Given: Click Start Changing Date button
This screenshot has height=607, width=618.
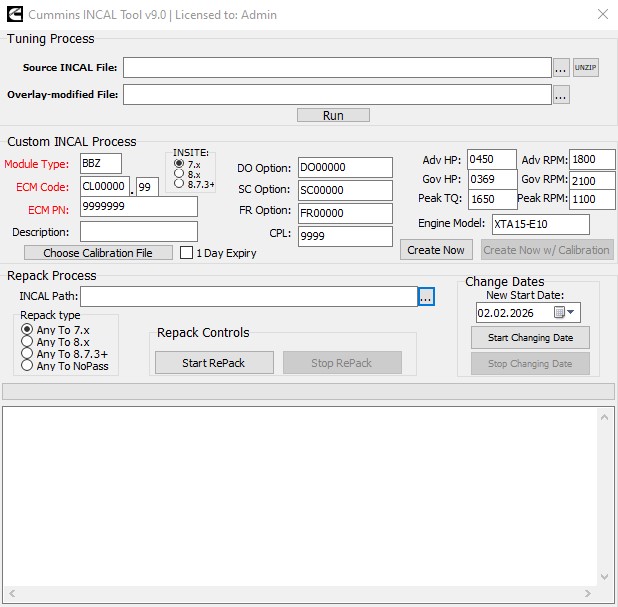Looking at the screenshot, I should pos(530,338).
